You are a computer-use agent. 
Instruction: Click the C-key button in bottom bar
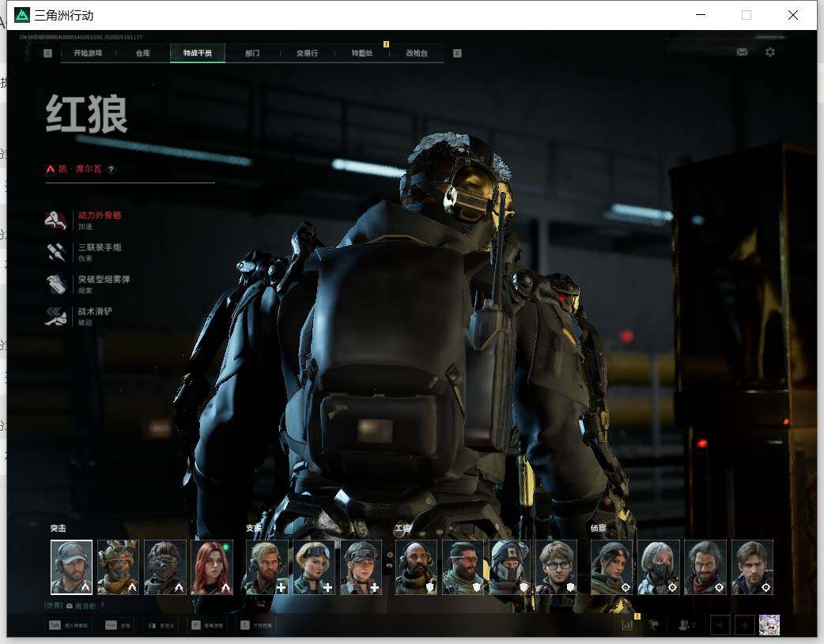256,625
